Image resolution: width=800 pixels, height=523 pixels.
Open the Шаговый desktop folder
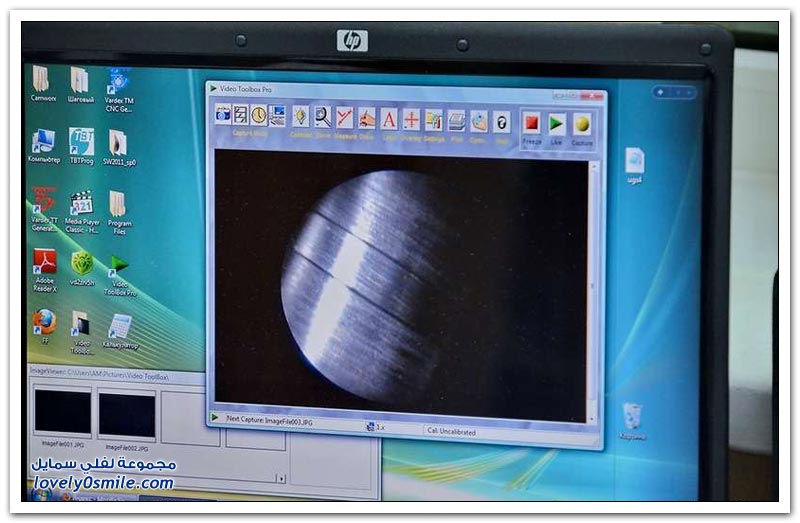(81, 85)
